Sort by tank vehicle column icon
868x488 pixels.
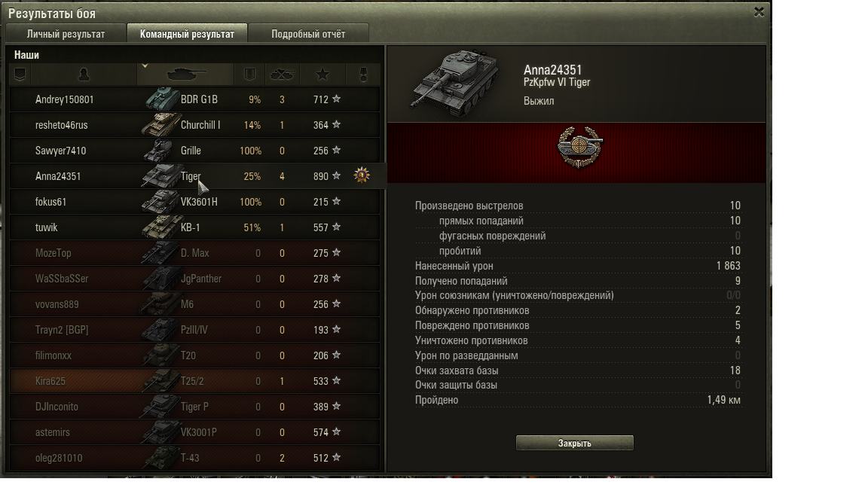click(x=185, y=75)
